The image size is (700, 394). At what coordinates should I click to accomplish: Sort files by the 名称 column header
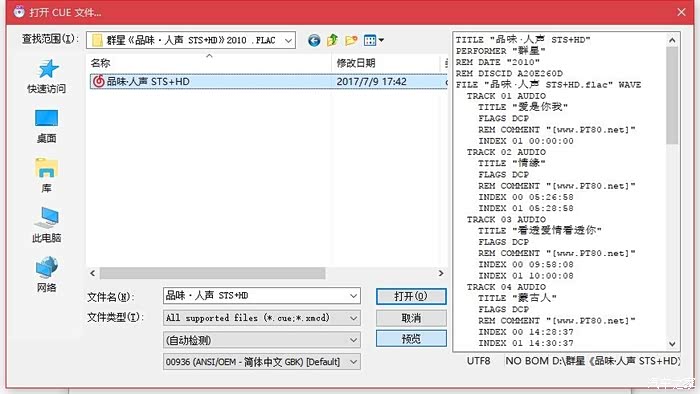pos(208,63)
